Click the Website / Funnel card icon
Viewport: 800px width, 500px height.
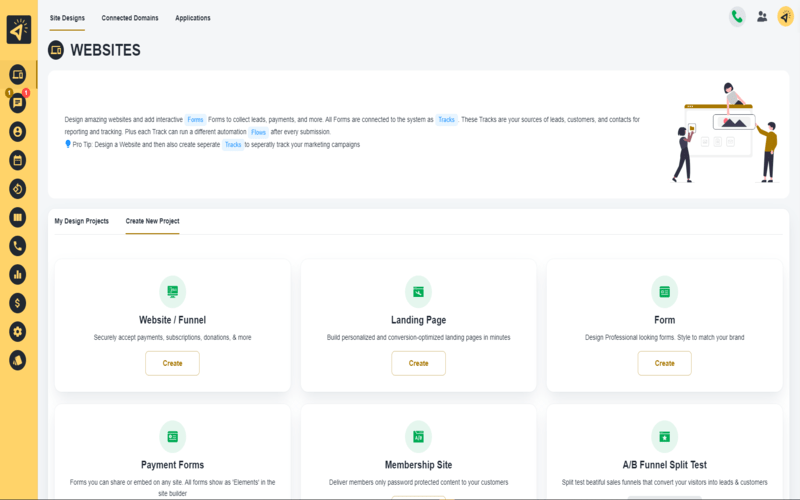172,292
